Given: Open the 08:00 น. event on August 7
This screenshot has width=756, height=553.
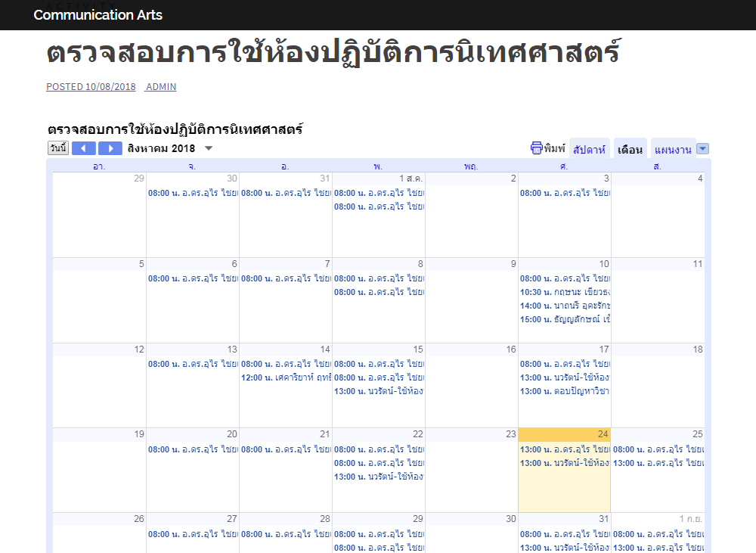Looking at the screenshot, I should [286, 278].
